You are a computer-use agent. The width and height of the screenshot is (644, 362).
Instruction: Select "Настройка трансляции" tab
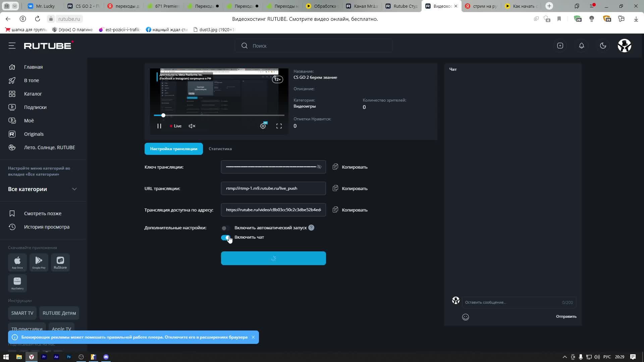coord(173,149)
